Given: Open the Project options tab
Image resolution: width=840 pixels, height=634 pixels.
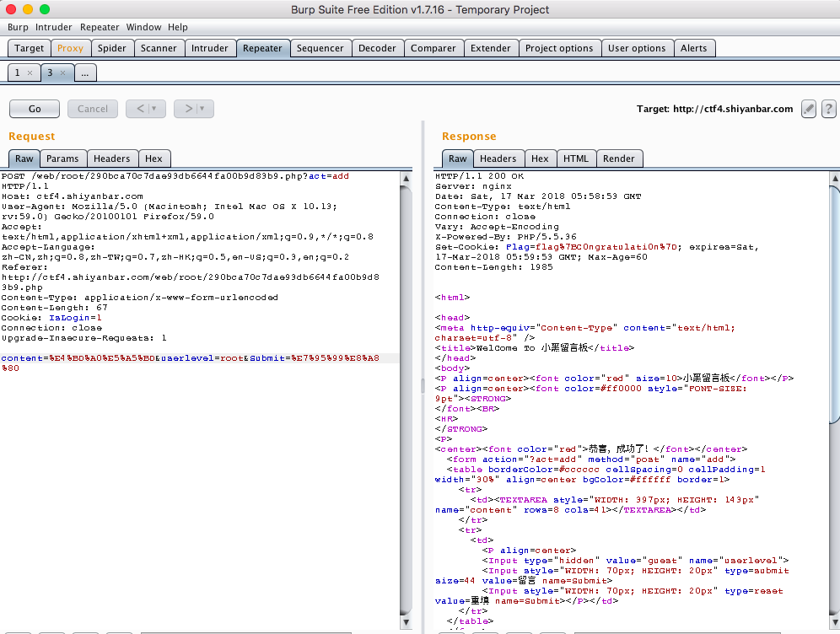Looking at the screenshot, I should tap(559, 48).
